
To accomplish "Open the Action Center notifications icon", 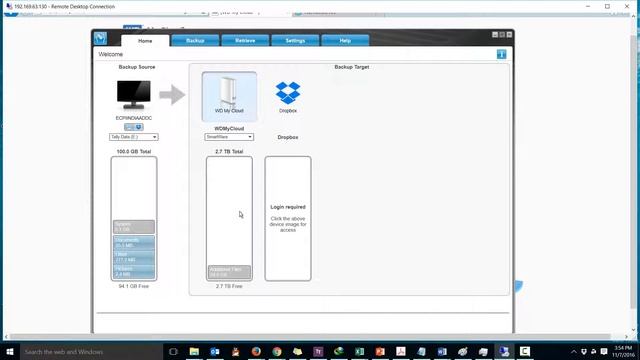I will [x=604, y=351].
